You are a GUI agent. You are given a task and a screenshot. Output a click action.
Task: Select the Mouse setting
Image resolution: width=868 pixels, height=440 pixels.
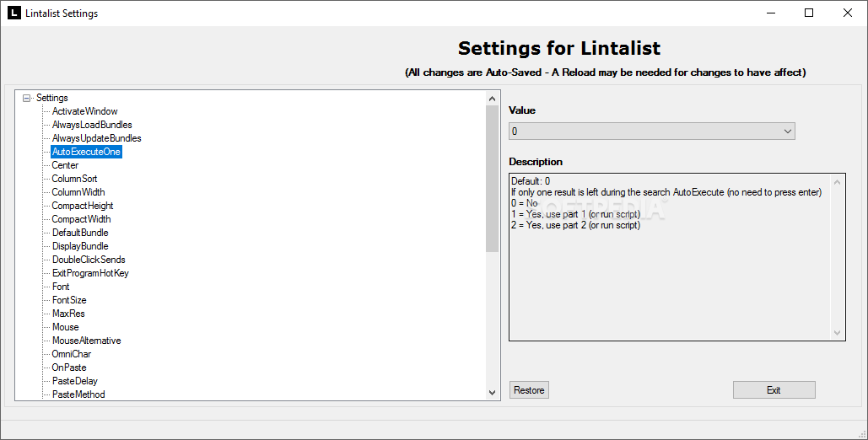coord(65,326)
